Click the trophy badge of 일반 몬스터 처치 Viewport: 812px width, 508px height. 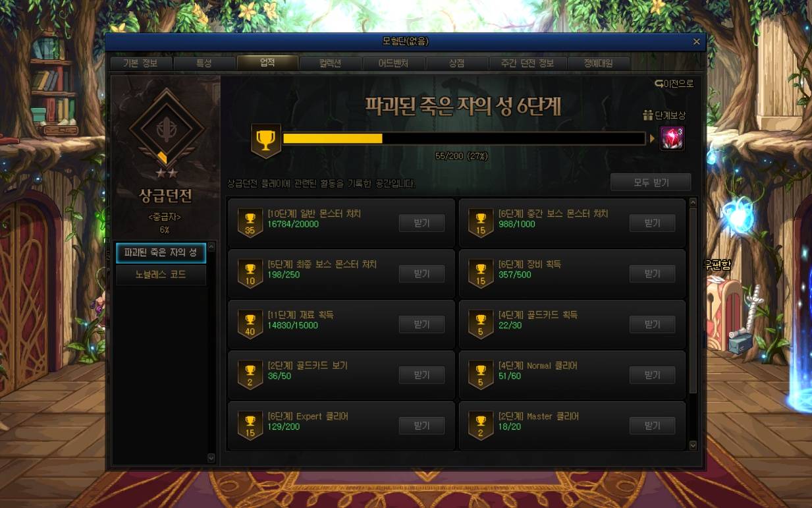pos(250,223)
